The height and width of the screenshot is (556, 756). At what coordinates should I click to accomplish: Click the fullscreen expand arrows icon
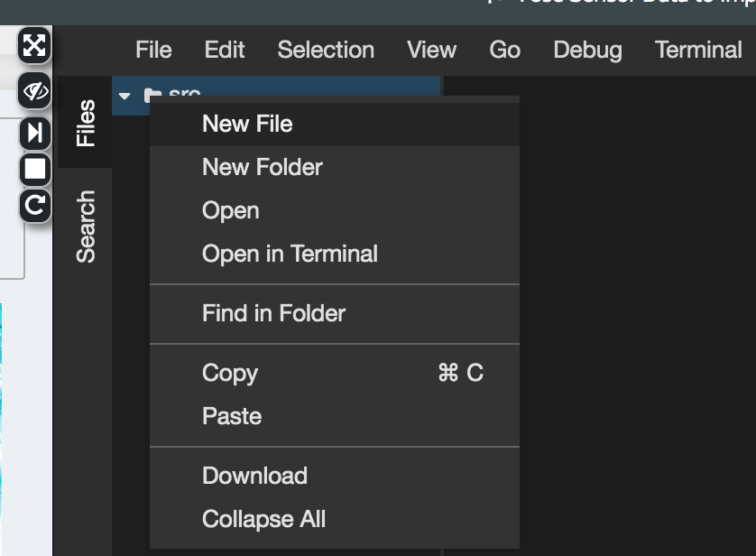[34, 45]
